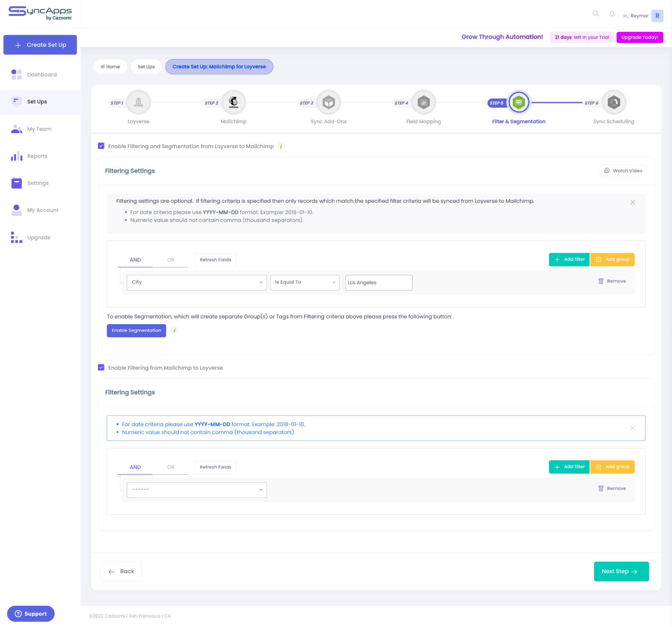
Task: Dismiss the filtering settings info notice
Action: pyautogui.click(x=632, y=202)
